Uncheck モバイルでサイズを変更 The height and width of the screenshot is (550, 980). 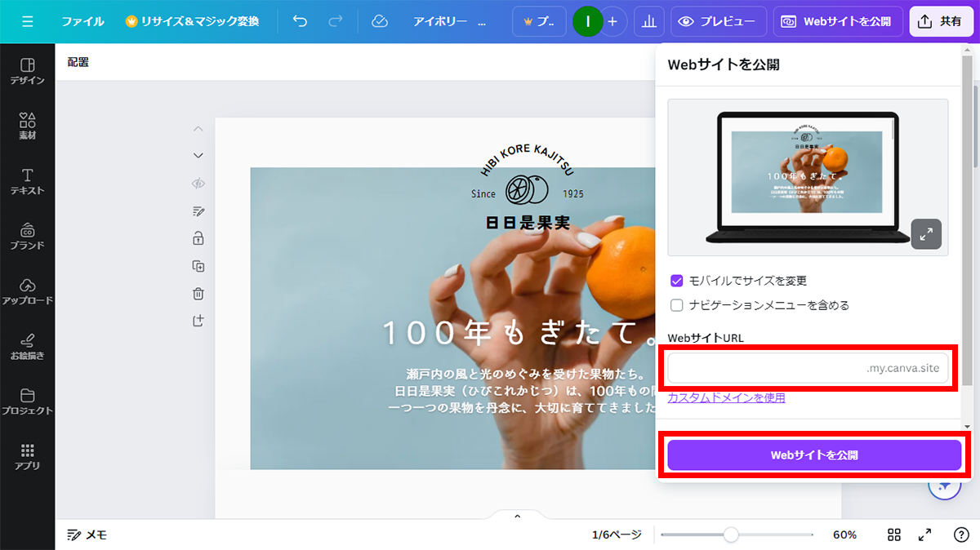click(676, 281)
